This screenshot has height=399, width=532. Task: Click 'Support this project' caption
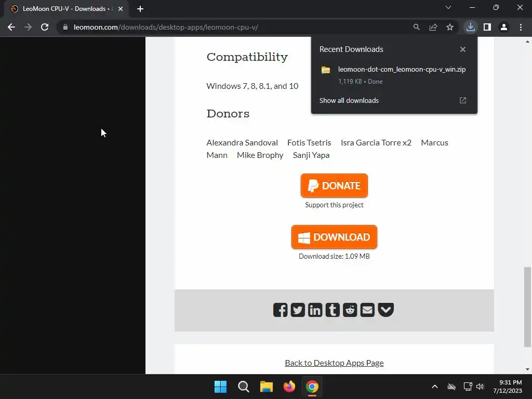click(x=334, y=205)
